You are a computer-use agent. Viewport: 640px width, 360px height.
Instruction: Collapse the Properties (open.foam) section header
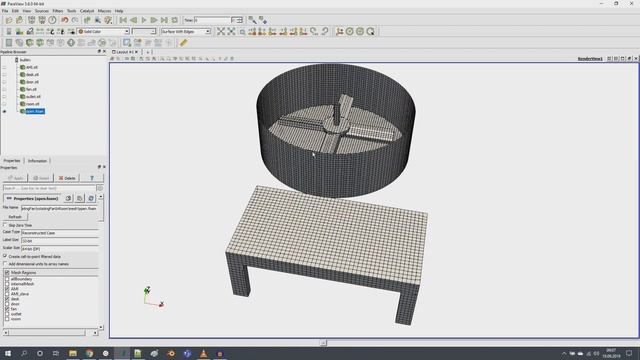[33, 198]
